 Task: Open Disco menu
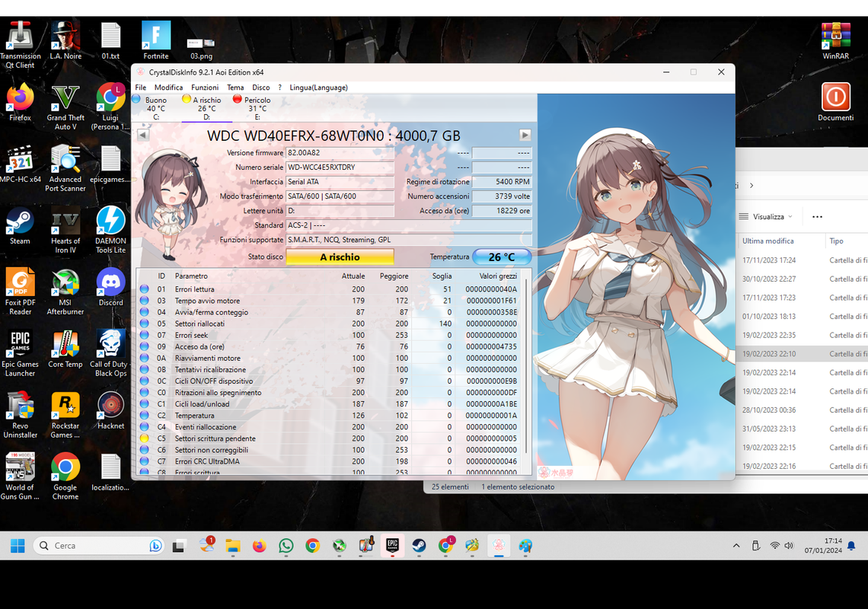point(260,88)
